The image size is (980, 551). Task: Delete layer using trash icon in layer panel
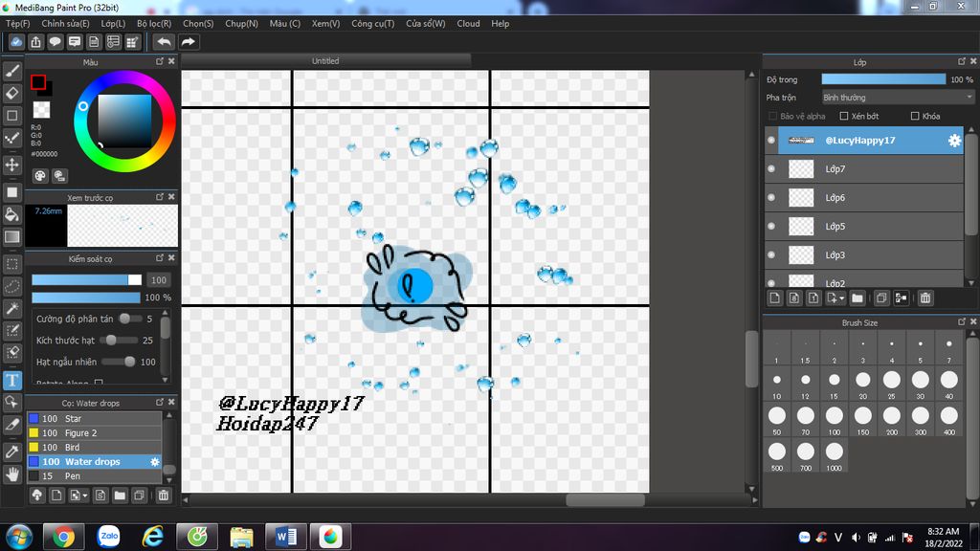[925, 298]
